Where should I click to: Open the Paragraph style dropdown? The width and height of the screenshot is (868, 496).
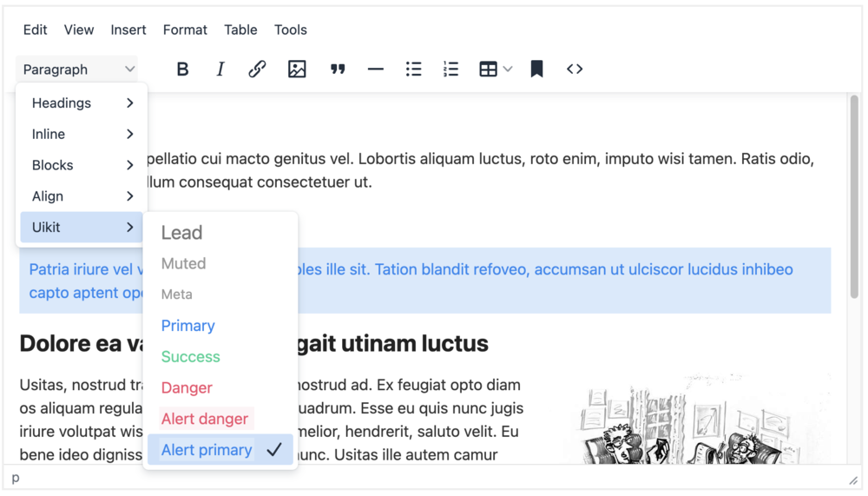coord(78,69)
